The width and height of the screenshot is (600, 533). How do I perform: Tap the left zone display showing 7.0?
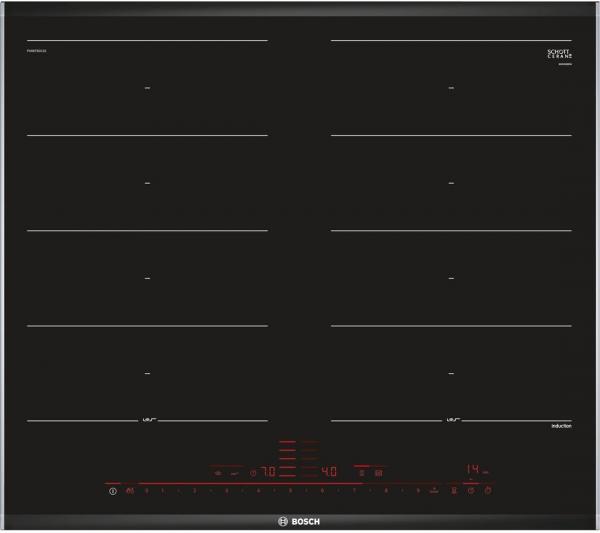click(x=268, y=471)
